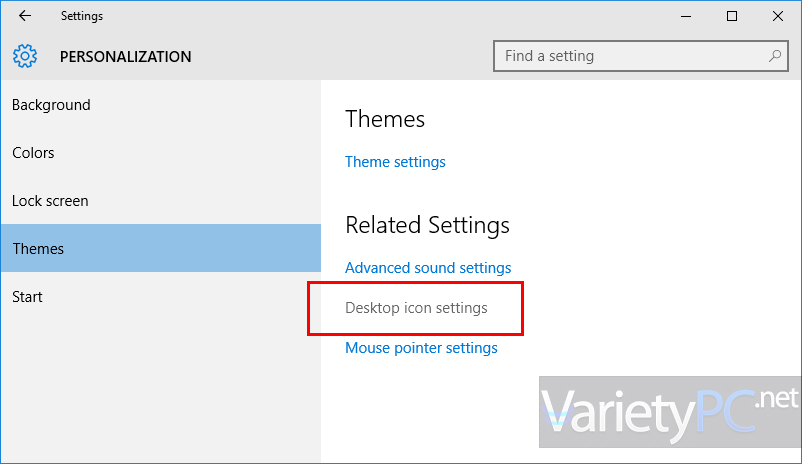Viewport: 802px width, 464px height.
Task: Go to Lock screen settings
Action: (x=50, y=201)
